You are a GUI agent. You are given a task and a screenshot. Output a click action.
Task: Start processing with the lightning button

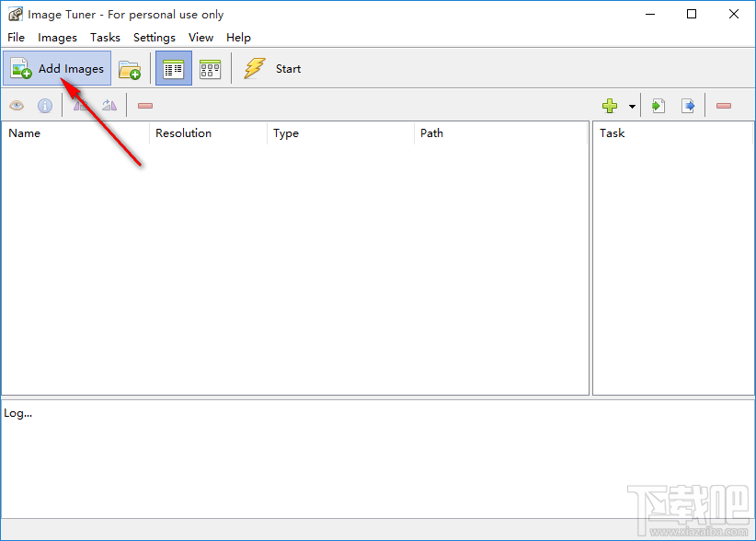[272, 68]
